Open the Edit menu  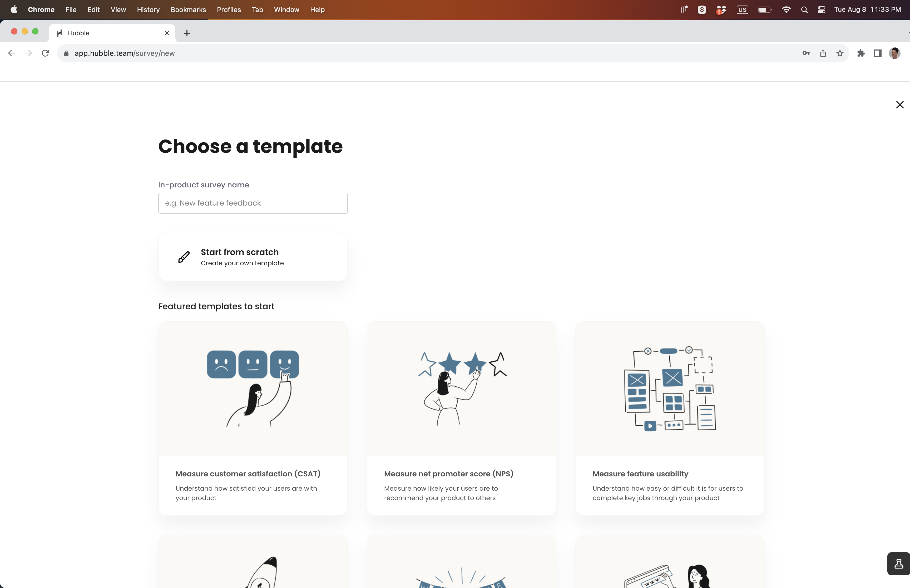93,9
